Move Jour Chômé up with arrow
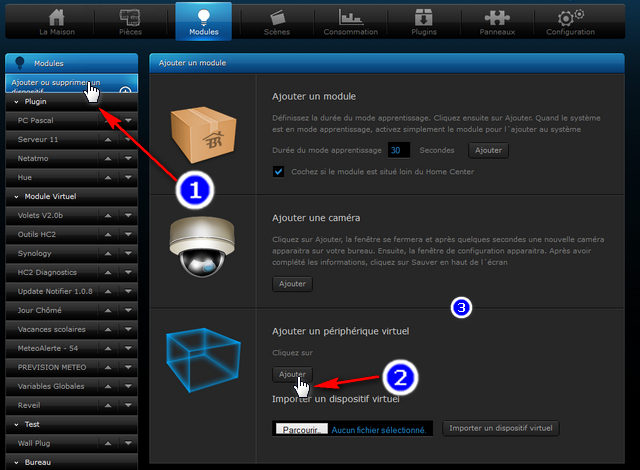The height and width of the screenshot is (470, 640). (108, 310)
